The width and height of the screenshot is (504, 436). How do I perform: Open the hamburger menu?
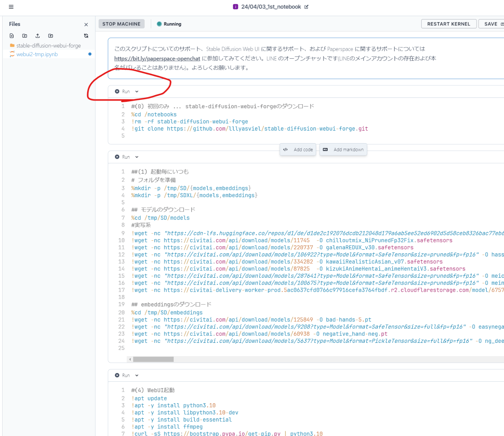pyautogui.click(x=11, y=7)
